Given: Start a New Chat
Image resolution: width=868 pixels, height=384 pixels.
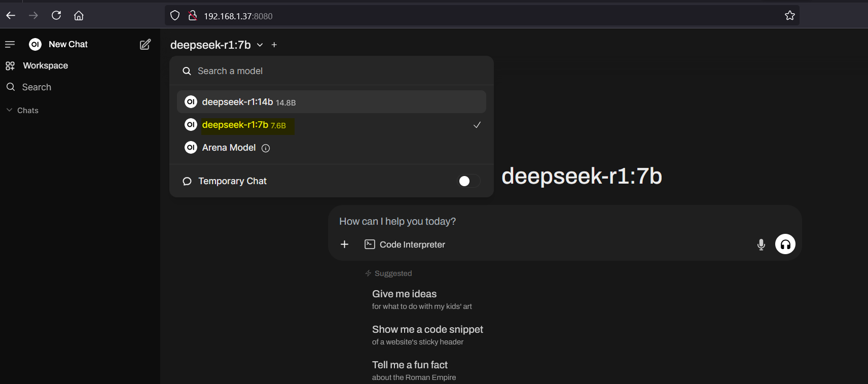Looking at the screenshot, I should tap(68, 45).
